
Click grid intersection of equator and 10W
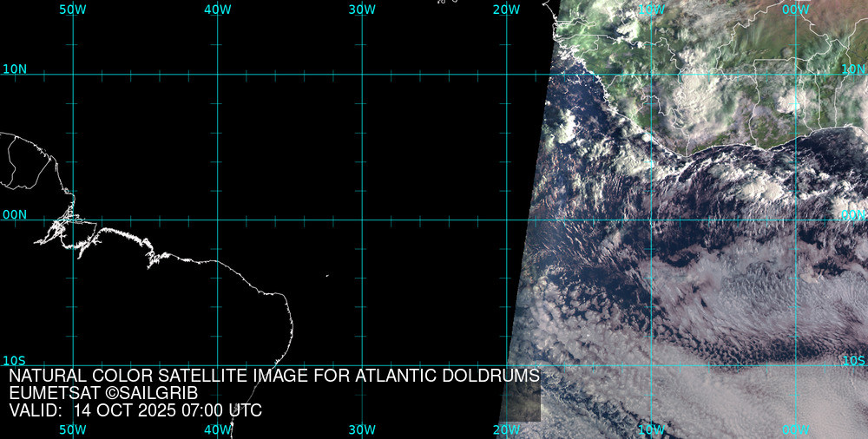click(651, 219)
